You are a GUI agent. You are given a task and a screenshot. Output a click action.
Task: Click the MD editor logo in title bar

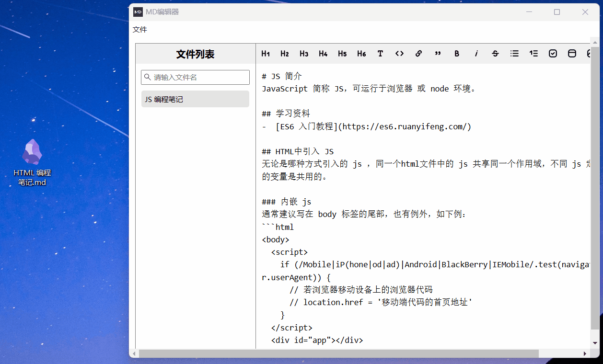click(x=138, y=12)
